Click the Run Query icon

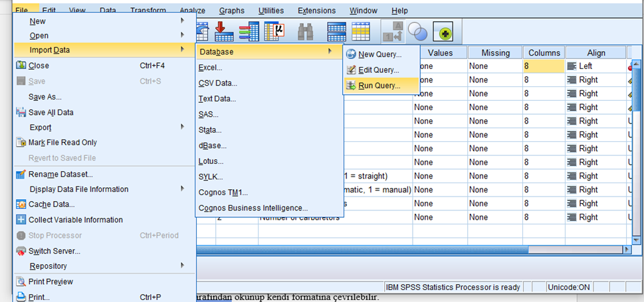352,86
